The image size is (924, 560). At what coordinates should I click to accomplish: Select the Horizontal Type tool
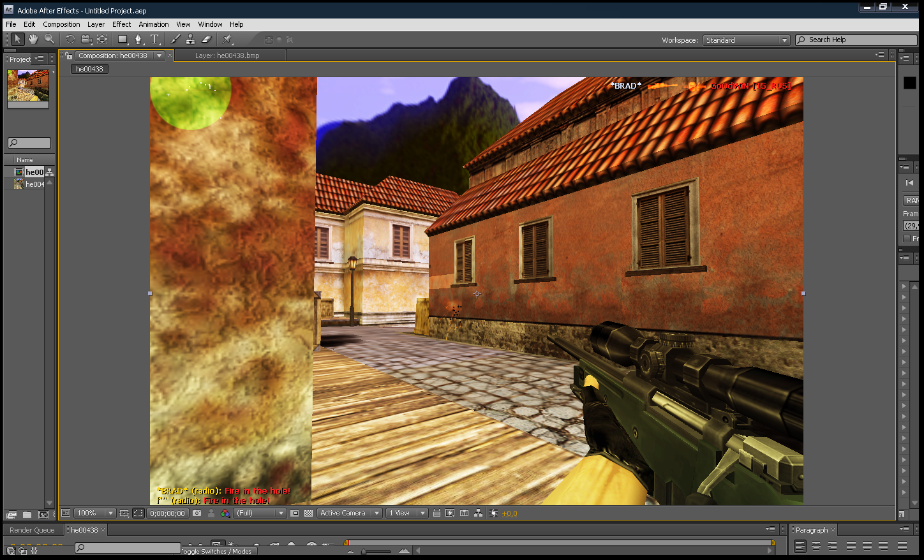coord(154,40)
